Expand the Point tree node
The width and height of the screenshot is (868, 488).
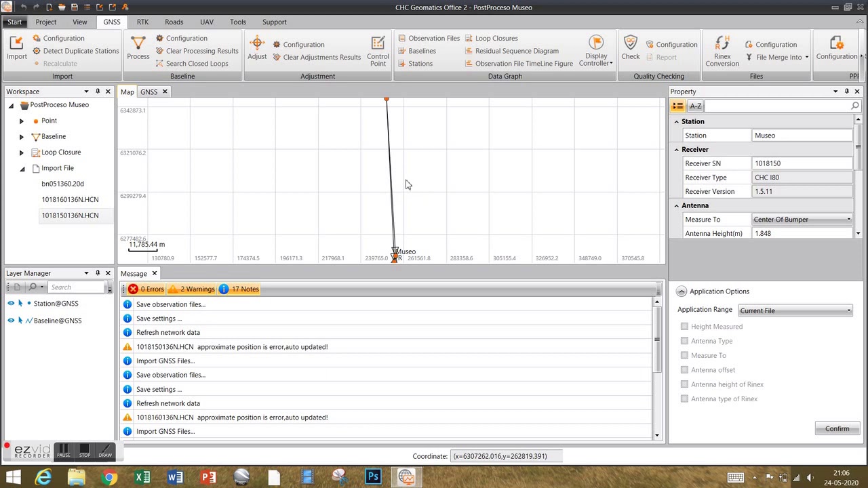tap(21, 121)
